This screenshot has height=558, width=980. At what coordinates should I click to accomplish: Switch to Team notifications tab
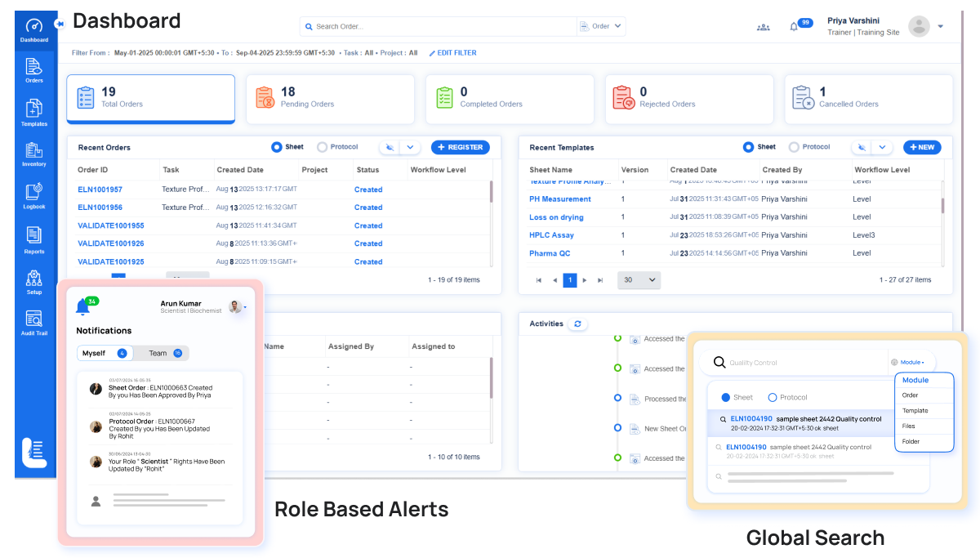coord(162,353)
